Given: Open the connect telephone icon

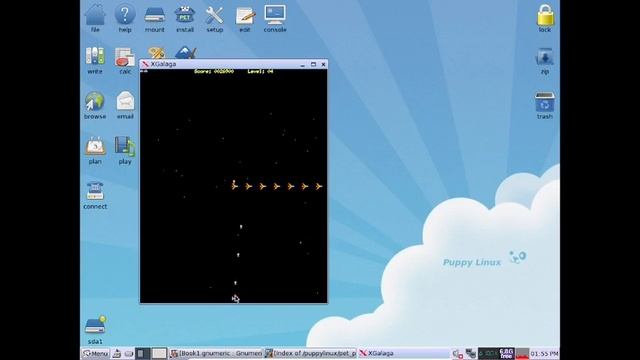Looking at the screenshot, I should point(95,192).
